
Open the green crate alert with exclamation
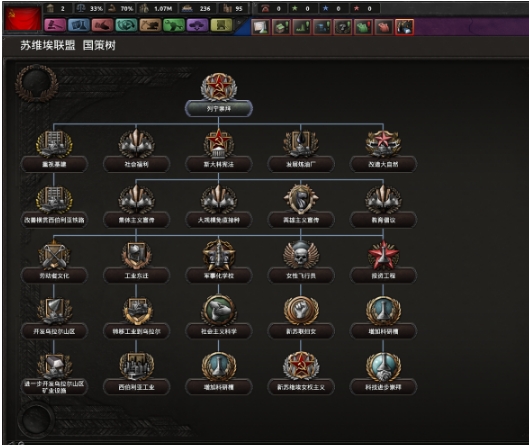(x=281, y=27)
